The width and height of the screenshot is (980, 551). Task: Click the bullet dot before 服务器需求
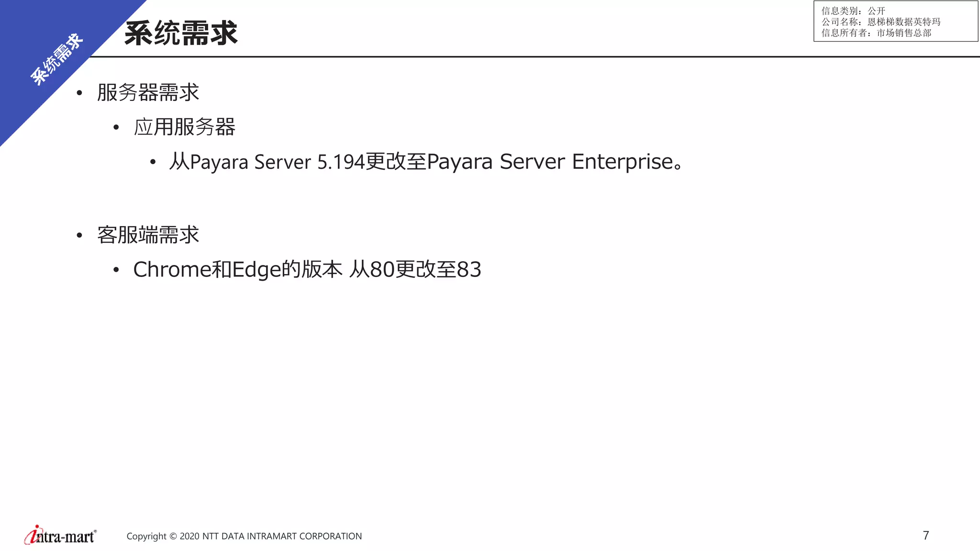coord(79,93)
